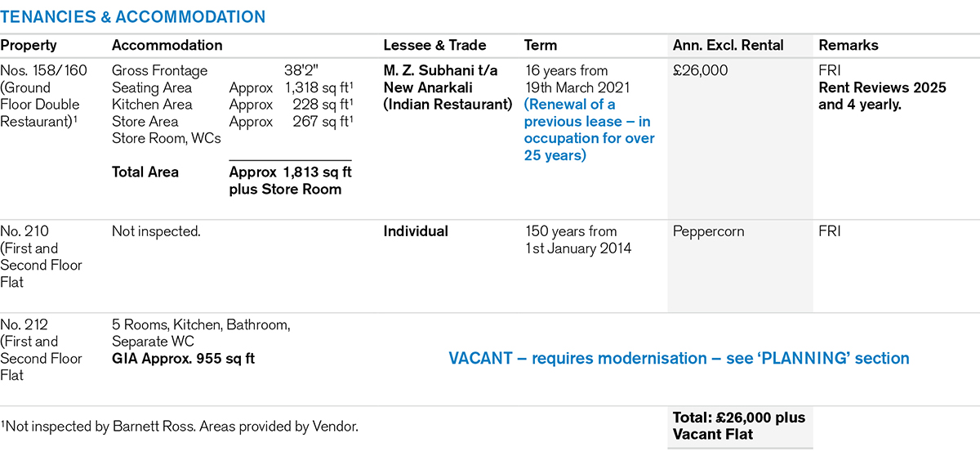Image resolution: width=980 pixels, height=456 pixels.
Task: Click '150 years from 1st January 2014' term
Action: tap(579, 239)
